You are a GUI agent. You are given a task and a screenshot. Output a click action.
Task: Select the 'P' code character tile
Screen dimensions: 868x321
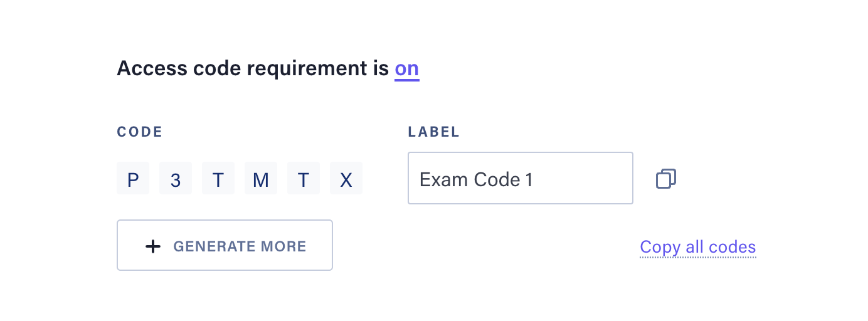(x=133, y=178)
